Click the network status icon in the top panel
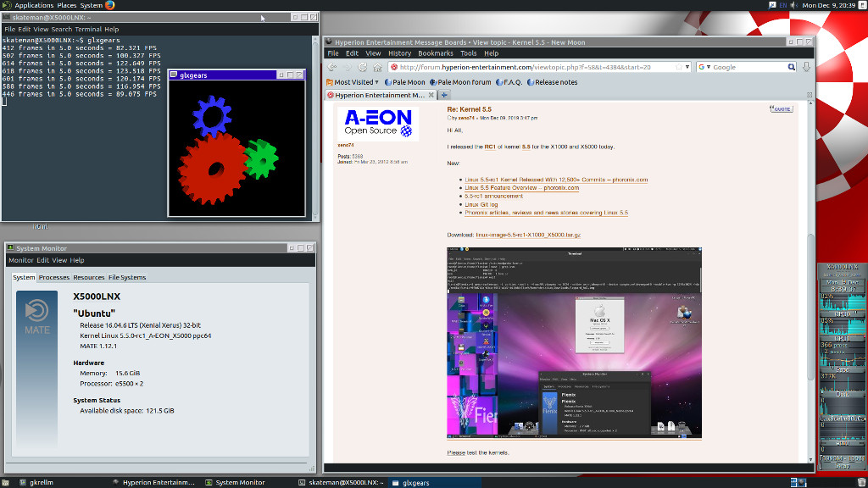868x488 pixels. point(772,5)
